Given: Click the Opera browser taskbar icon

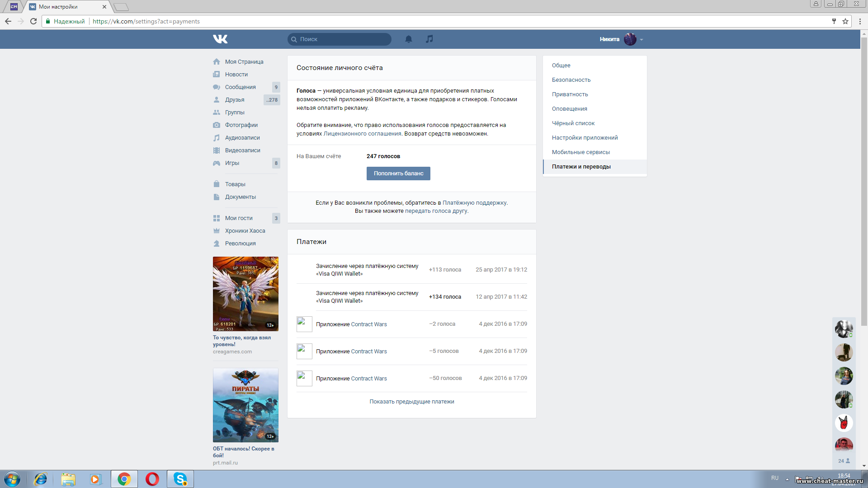Looking at the screenshot, I should coord(152,479).
